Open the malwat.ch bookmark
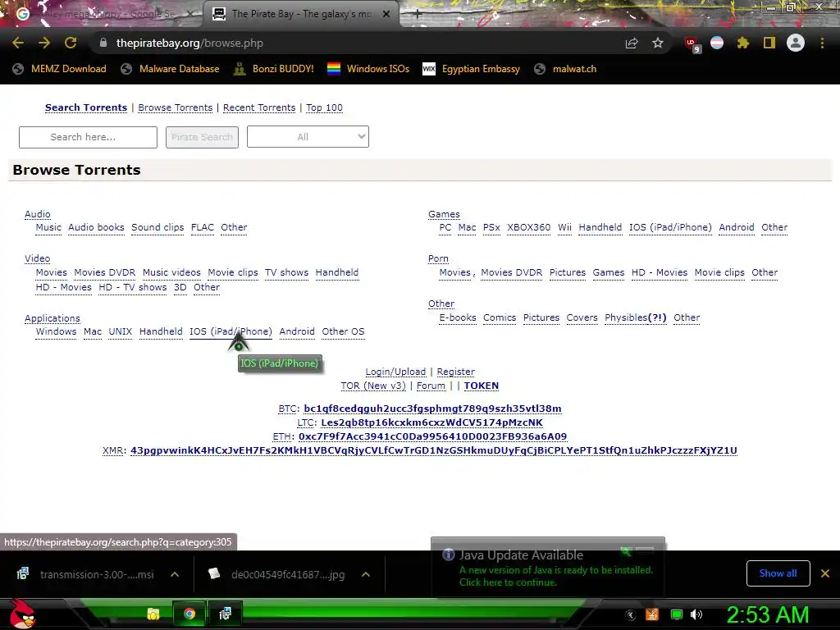 565,69
